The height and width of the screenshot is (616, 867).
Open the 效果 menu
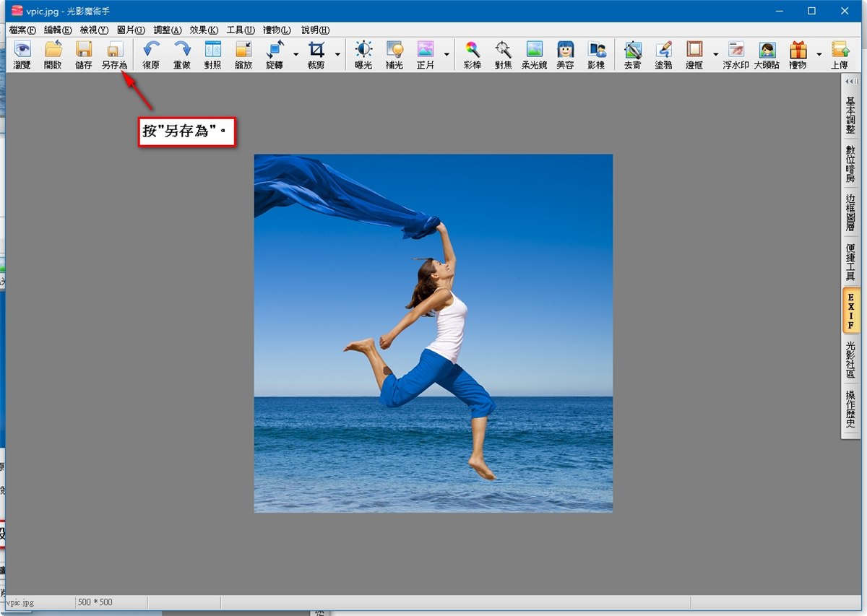pyautogui.click(x=203, y=30)
